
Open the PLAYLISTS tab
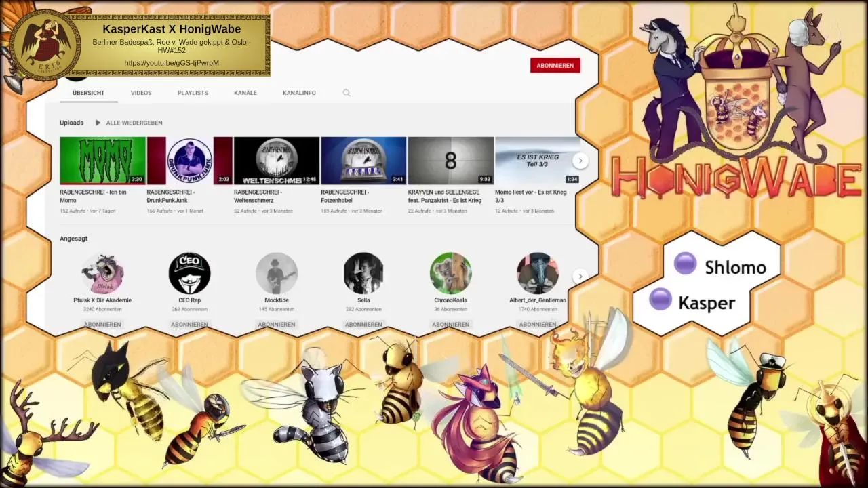(193, 93)
